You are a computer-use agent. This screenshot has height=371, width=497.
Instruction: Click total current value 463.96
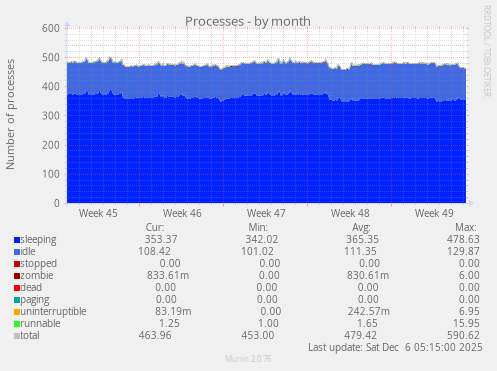point(155,335)
